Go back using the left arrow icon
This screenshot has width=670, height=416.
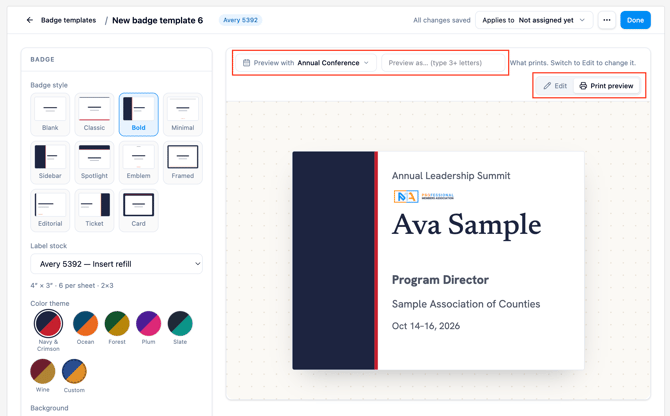point(29,20)
